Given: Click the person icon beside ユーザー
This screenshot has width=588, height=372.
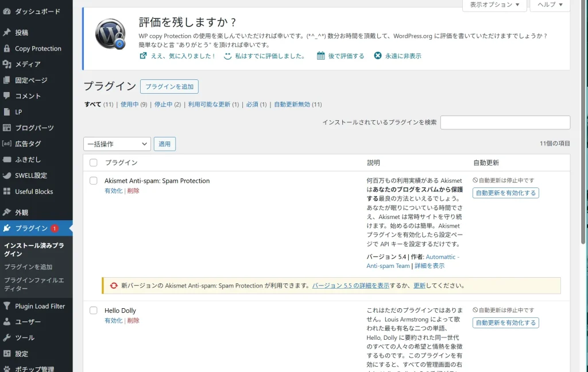Looking at the screenshot, I should (7, 322).
